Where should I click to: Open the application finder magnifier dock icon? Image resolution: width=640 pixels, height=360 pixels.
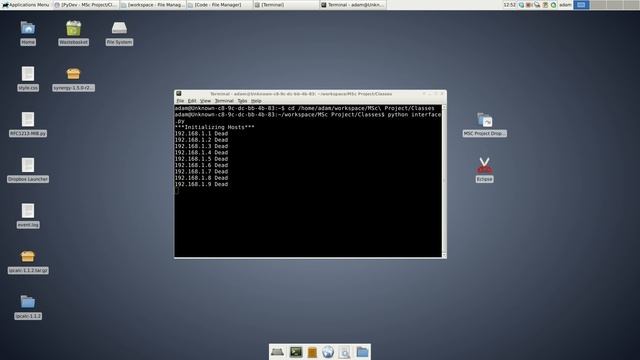coord(344,352)
